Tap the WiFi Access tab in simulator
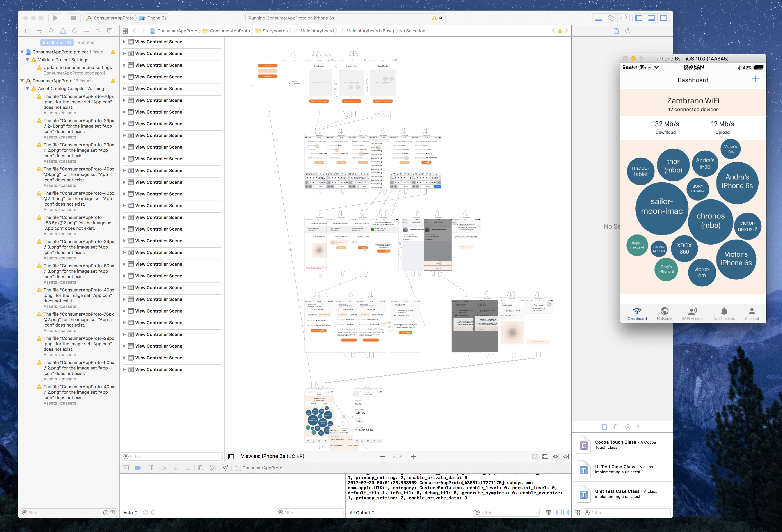This screenshot has height=532, width=782. click(x=692, y=314)
